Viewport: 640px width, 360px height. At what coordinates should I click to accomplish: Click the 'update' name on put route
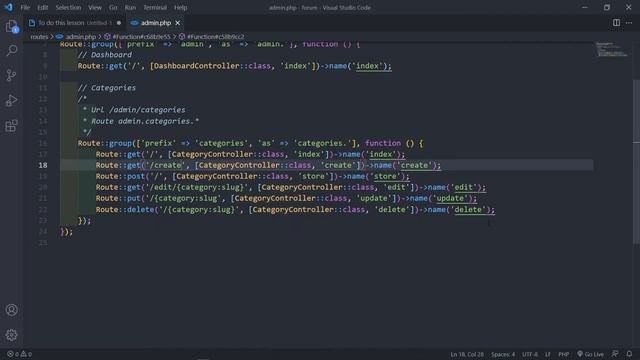tap(450, 198)
